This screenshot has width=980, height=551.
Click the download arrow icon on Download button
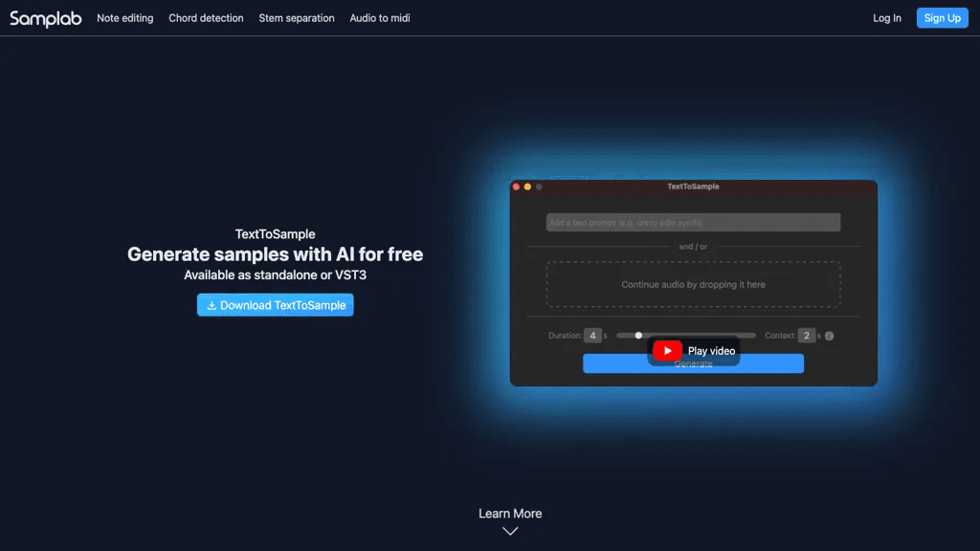pyautogui.click(x=212, y=305)
